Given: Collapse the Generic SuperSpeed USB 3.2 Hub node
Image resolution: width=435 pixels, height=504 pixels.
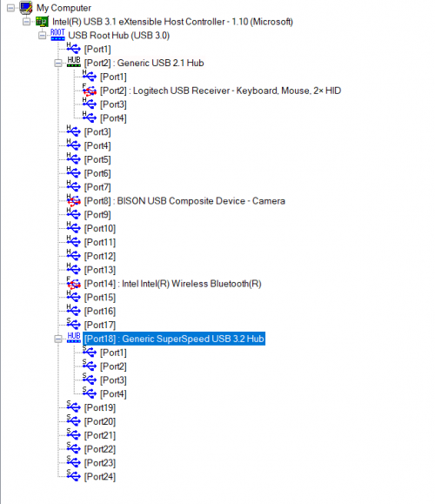Looking at the screenshot, I should (x=58, y=339).
